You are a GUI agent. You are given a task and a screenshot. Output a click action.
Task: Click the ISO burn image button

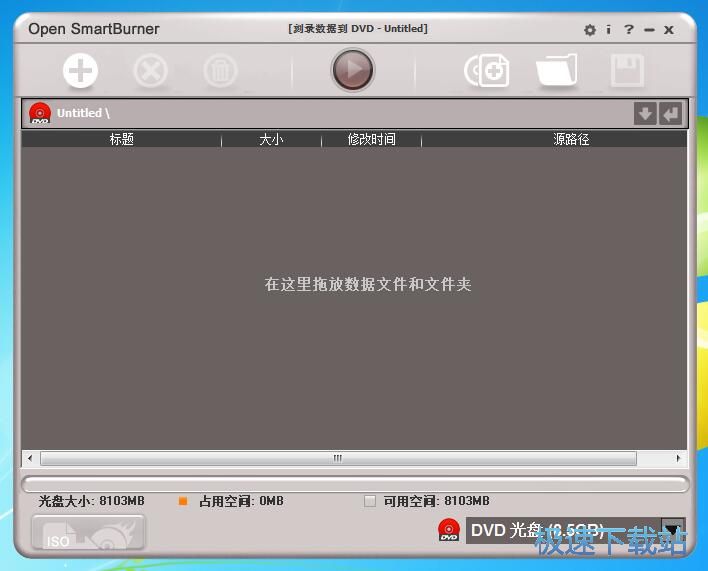[x=88, y=533]
